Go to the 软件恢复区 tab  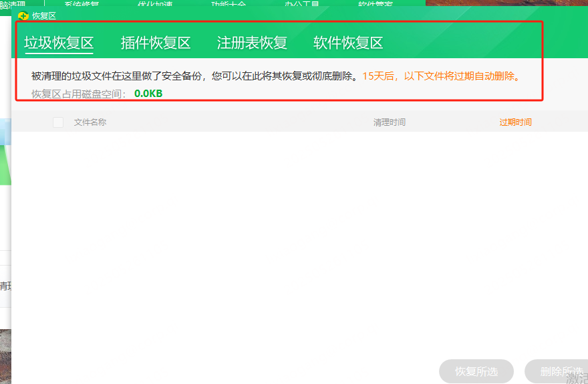tap(348, 43)
